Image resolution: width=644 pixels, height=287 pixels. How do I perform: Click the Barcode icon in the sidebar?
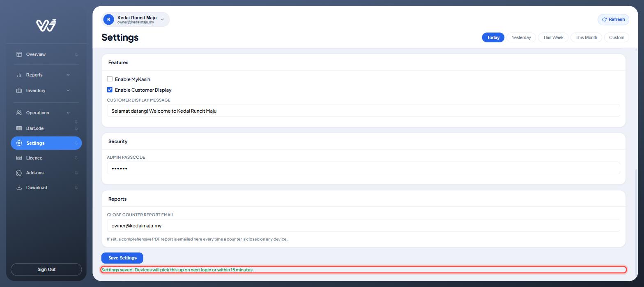[19, 128]
